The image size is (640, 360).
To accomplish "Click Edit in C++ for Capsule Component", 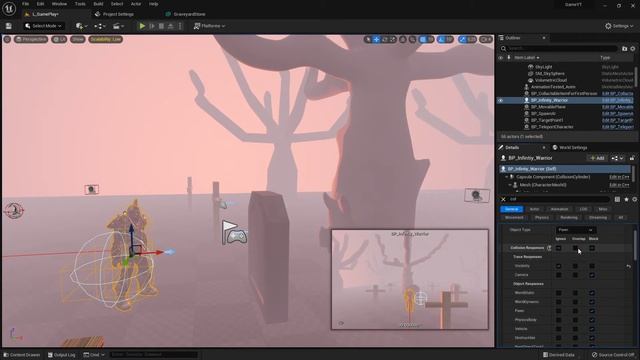I will click(x=619, y=177).
